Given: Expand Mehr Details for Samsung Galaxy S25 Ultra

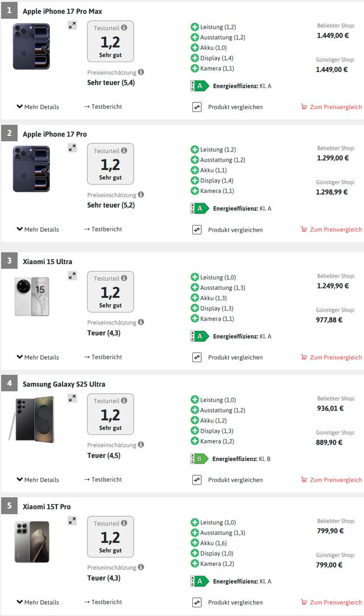Looking at the screenshot, I should [38, 480].
